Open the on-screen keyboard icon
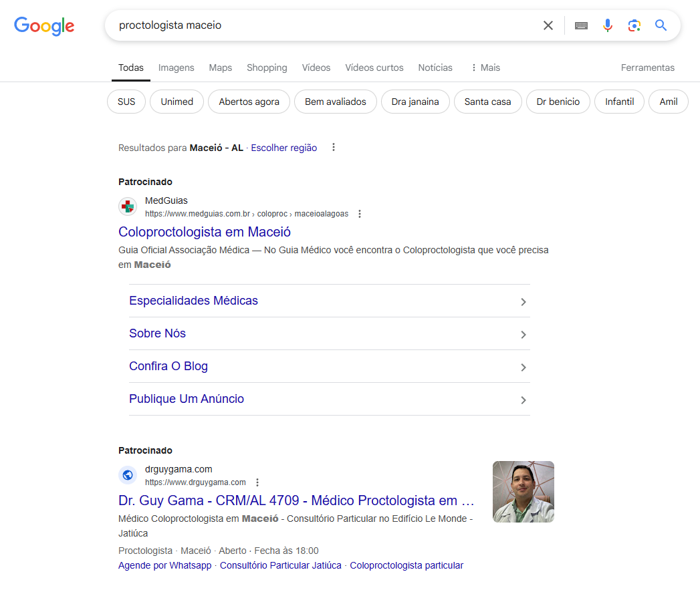Viewport: 700px width, 592px height. (581, 25)
